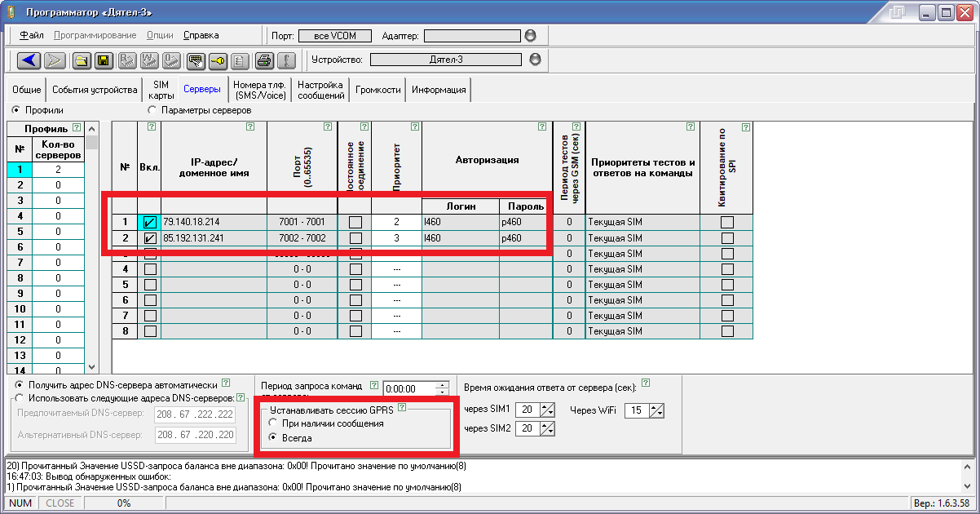Select Получить адрес DNS-сервера автоматически
980x514 pixels.
[x=20, y=383]
